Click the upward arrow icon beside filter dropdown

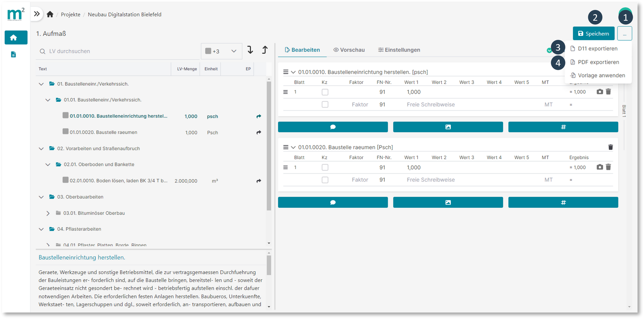(265, 50)
